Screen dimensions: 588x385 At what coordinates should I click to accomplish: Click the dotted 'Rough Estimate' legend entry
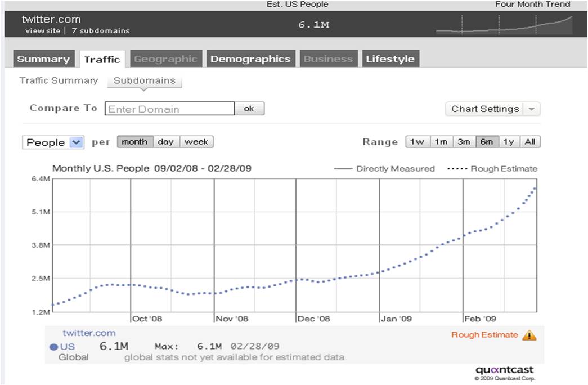(x=492, y=169)
